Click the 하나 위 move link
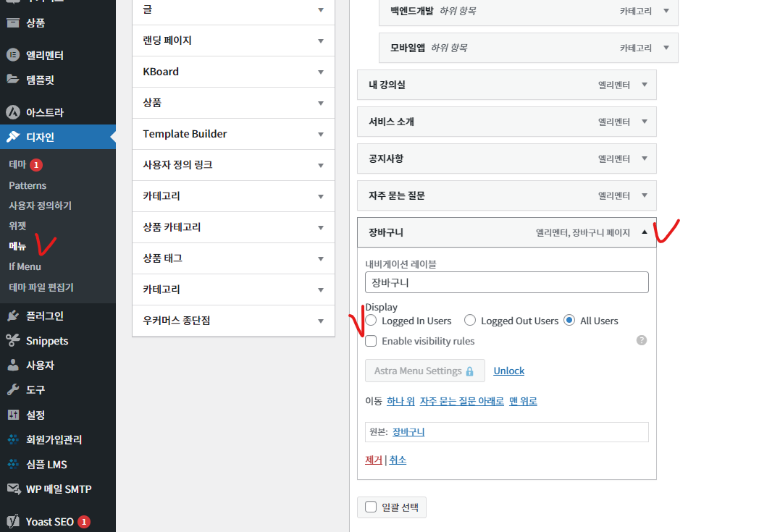 click(x=401, y=401)
